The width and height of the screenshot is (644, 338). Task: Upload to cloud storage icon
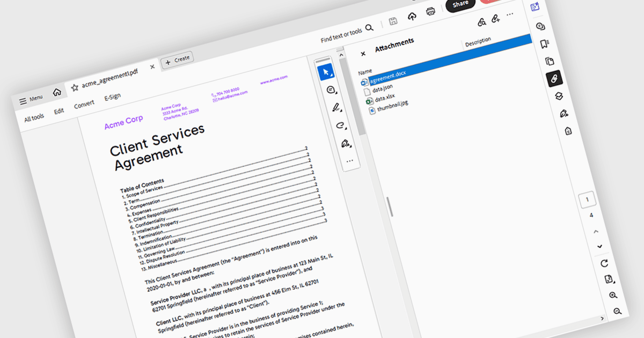pyautogui.click(x=412, y=17)
